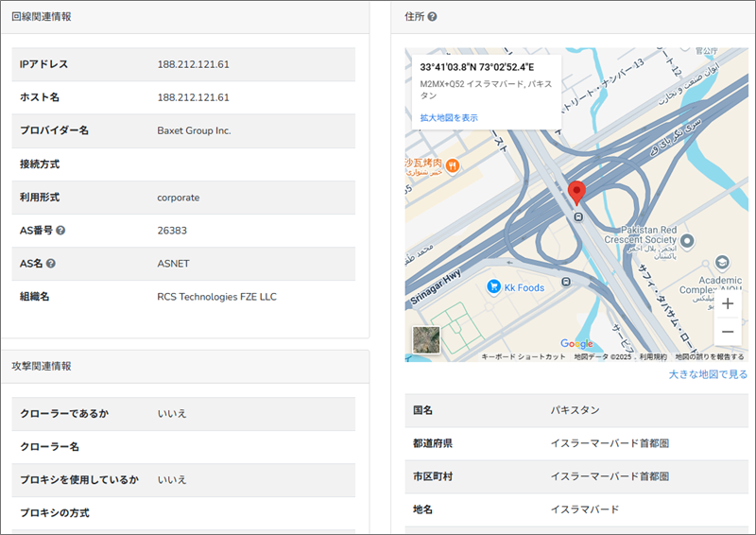This screenshot has width=756, height=535.
Task: Click the クローラー名 row label
Action: [49, 447]
